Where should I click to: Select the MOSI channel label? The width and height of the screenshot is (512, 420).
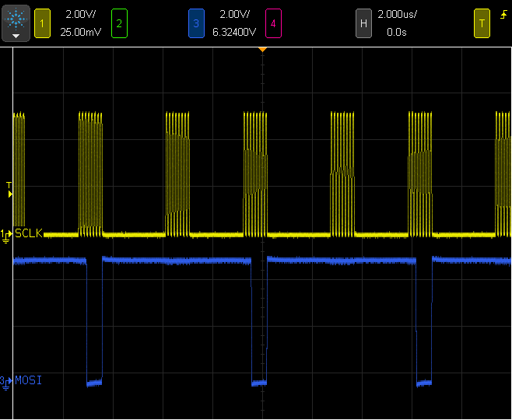pos(29,380)
